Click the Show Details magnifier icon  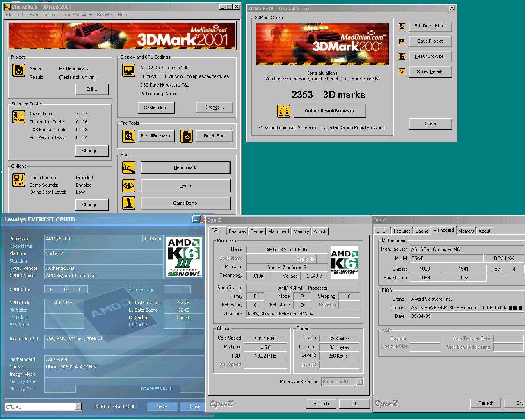click(x=402, y=72)
